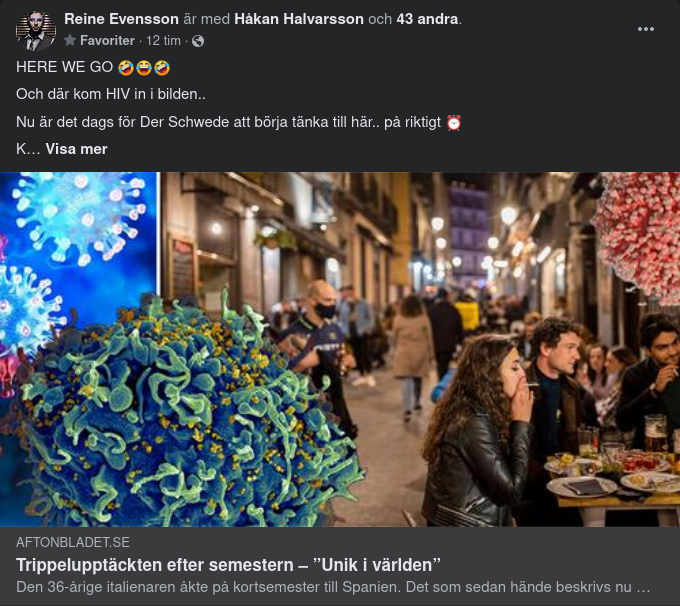Click the 'Der Schwede' sentence in the post
Image resolution: width=680 pixels, height=606 pixels.
229,122
